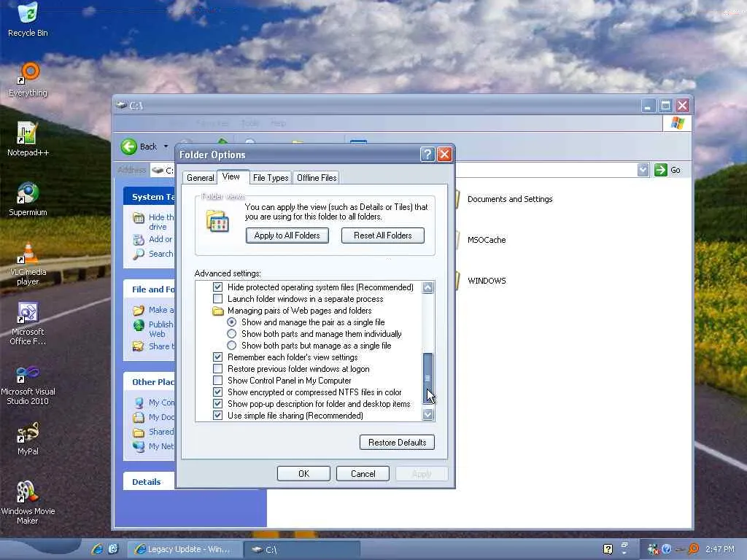Click the Advanced settings scrollbar thumb
The image size is (747, 560).
(427, 378)
